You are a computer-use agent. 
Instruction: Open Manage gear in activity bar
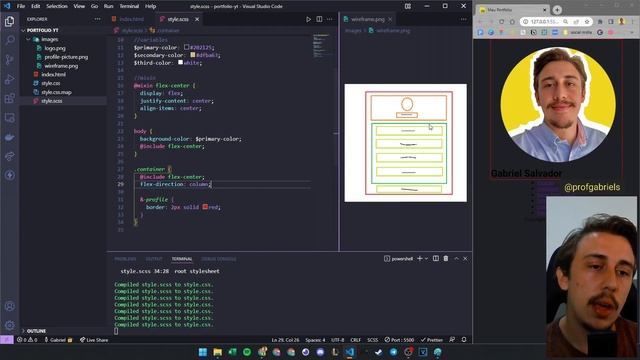tap(9, 325)
